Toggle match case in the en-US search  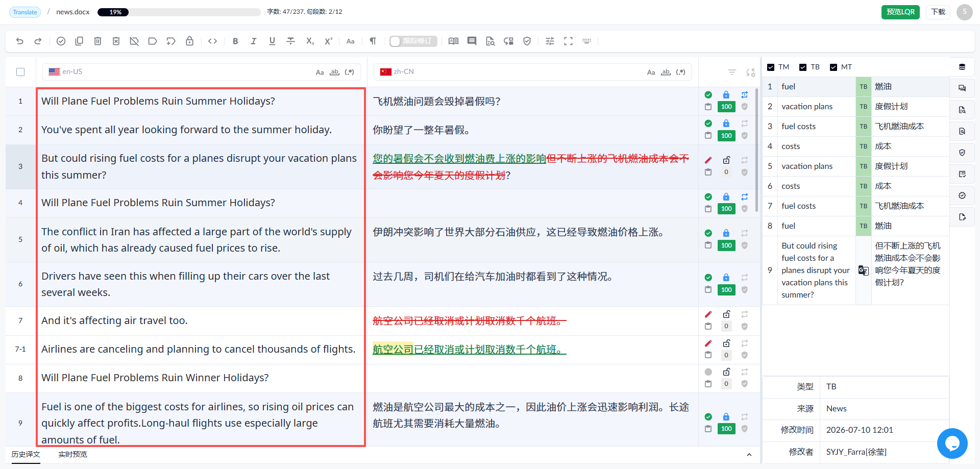coord(320,72)
